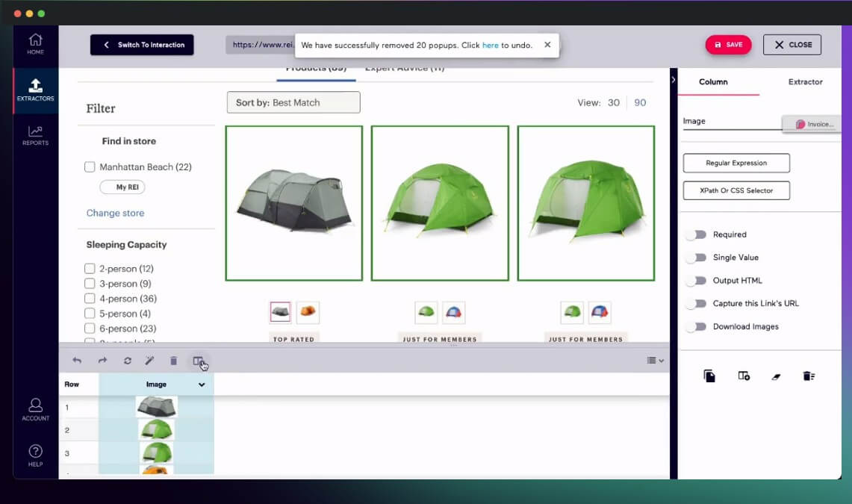Open the Sort by Best Match dropdown
This screenshot has height=504, width=852.
tap(293, 102)
